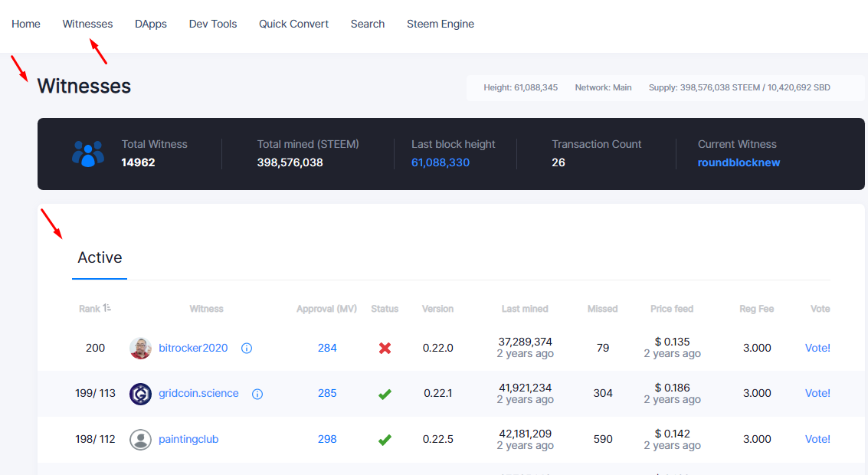
Task: Click the Witness column header
Action: click(207, 309)
